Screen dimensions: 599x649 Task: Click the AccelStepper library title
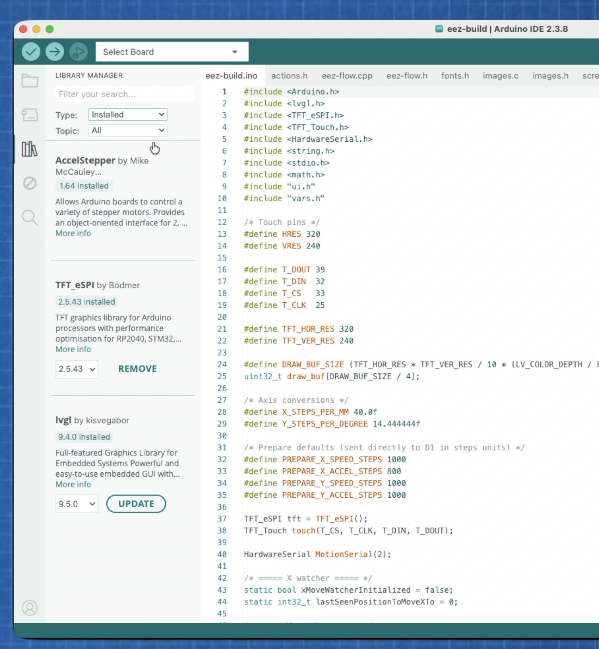(85, 161)
